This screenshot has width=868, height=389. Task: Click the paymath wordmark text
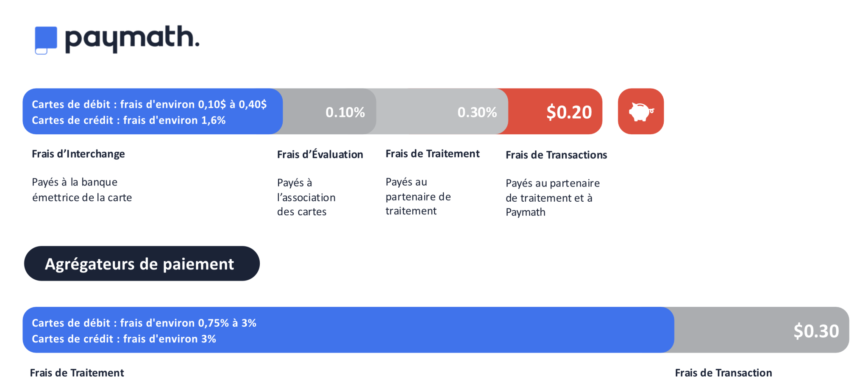point(132,38)
